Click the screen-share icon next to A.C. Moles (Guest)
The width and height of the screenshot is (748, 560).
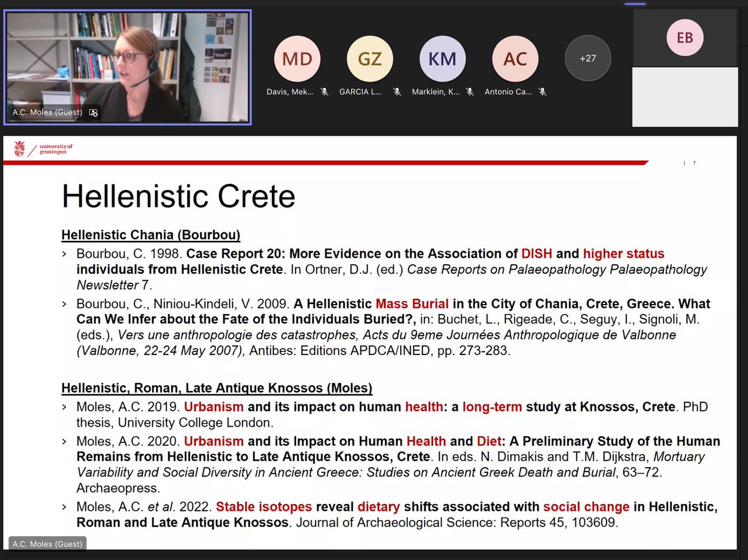click(x=93, y=113)
